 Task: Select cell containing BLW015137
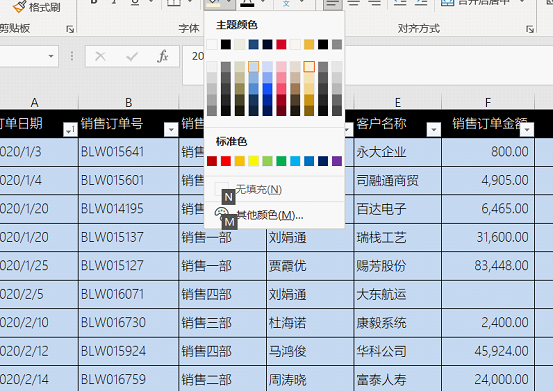click(128, 237)
